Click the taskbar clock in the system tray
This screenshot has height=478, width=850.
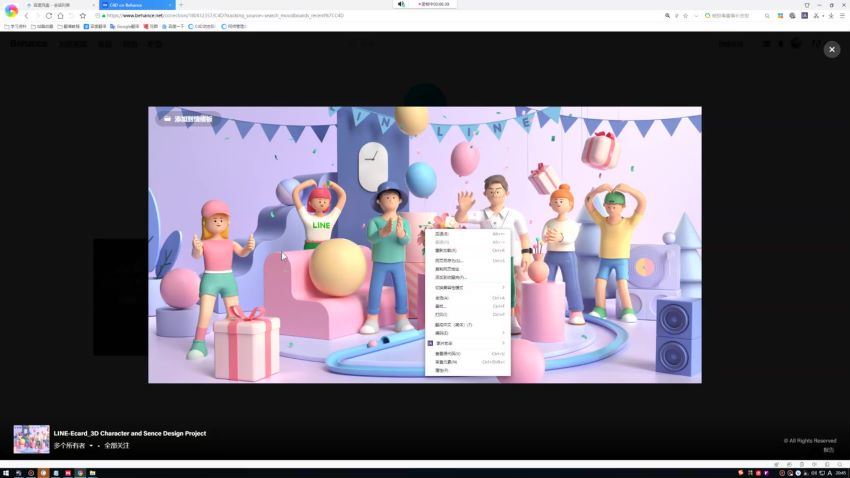click(x=841, y=473)
